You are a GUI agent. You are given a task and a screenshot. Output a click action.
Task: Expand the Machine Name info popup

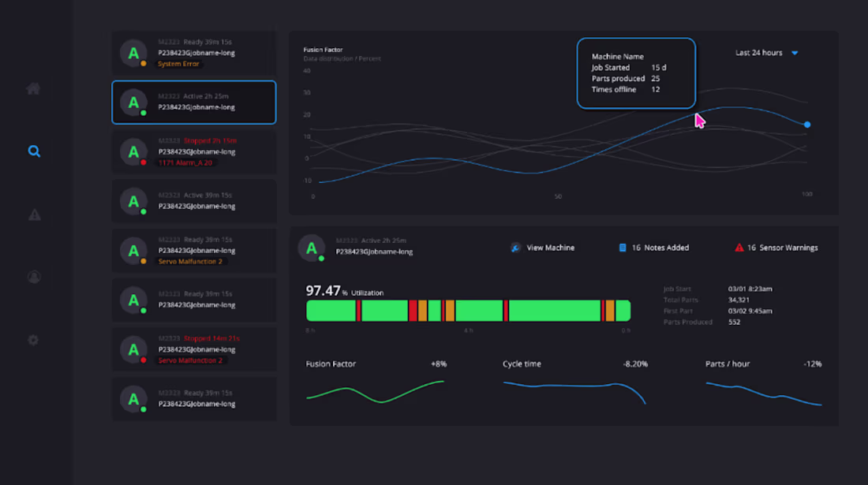pyautogui.click(x=636, y=73)
